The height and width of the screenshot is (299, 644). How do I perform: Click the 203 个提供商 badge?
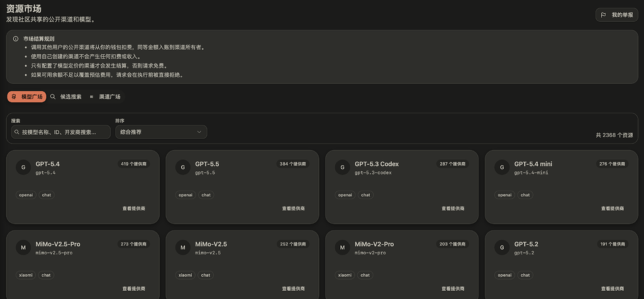pos(453,244)
